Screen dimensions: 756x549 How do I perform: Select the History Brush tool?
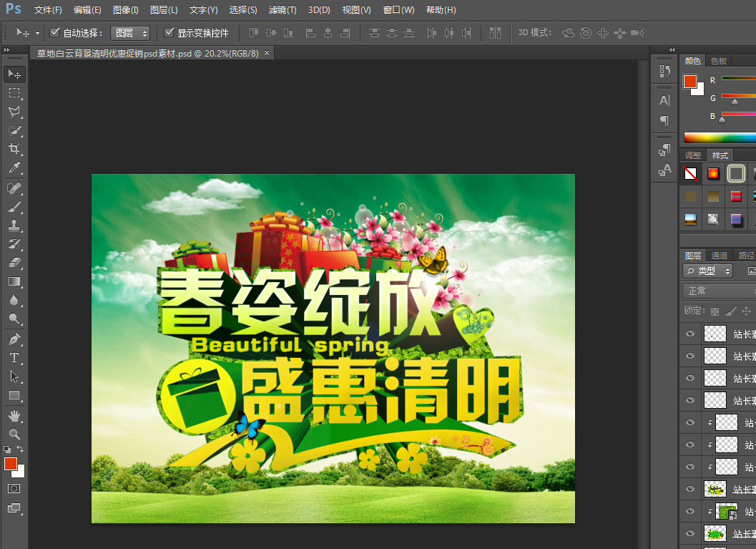pos(14,243)
